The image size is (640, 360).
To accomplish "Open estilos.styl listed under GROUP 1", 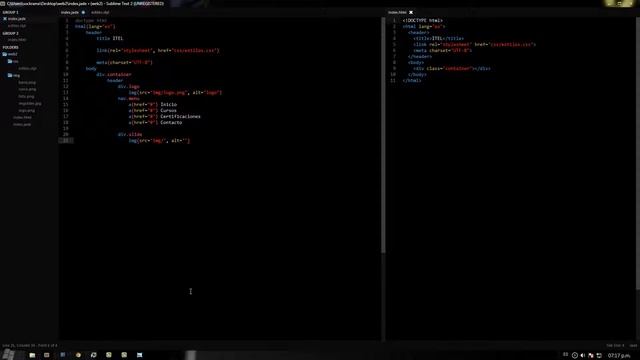I will tap(17, 26).
